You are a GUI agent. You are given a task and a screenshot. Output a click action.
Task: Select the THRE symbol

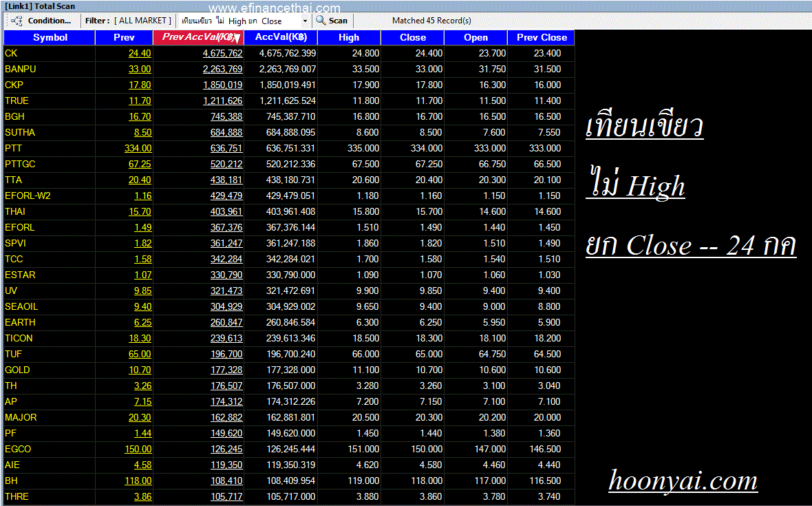point(17,496)
